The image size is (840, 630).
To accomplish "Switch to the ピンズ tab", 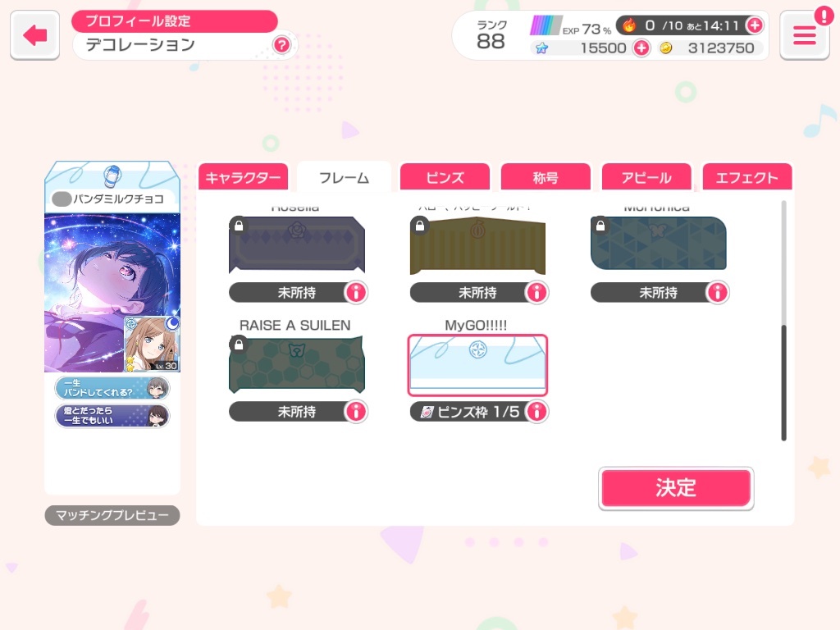I will click(x=445, y=177).
